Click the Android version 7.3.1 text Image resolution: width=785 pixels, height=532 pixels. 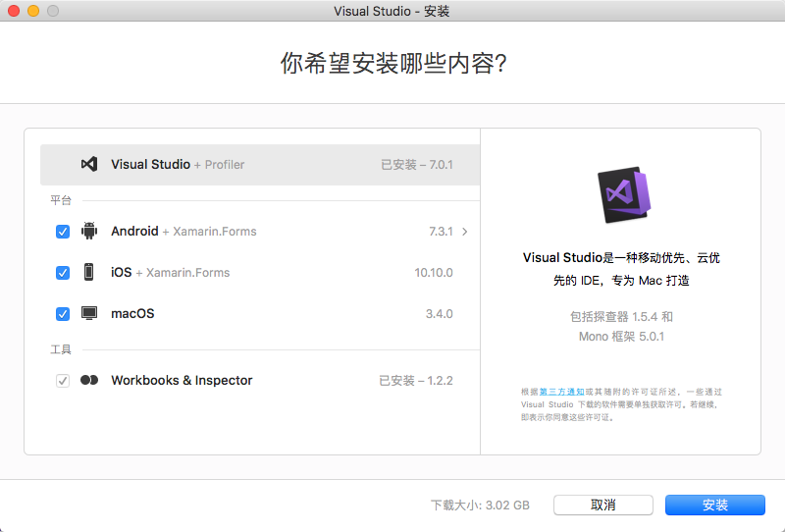pyautogui.click(x=441, y=232)
